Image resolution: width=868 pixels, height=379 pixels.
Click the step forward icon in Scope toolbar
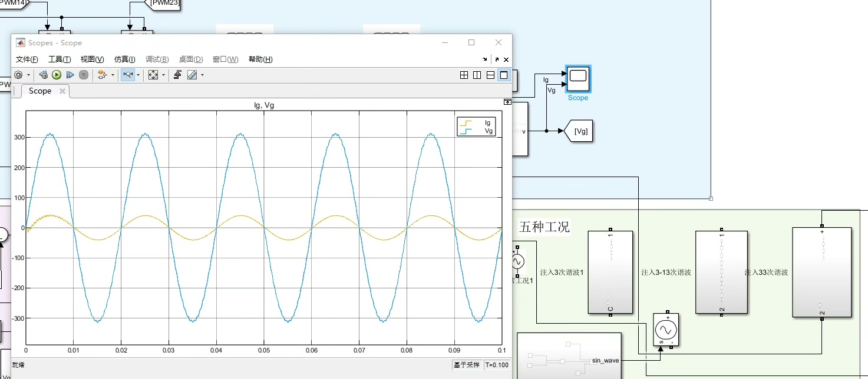[70, 75]
